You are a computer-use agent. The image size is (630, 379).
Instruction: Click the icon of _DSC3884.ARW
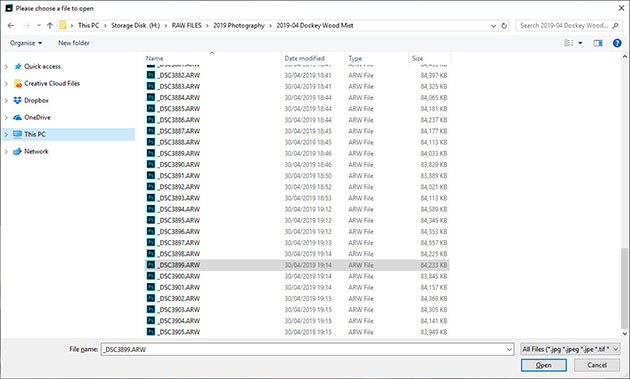151,98
